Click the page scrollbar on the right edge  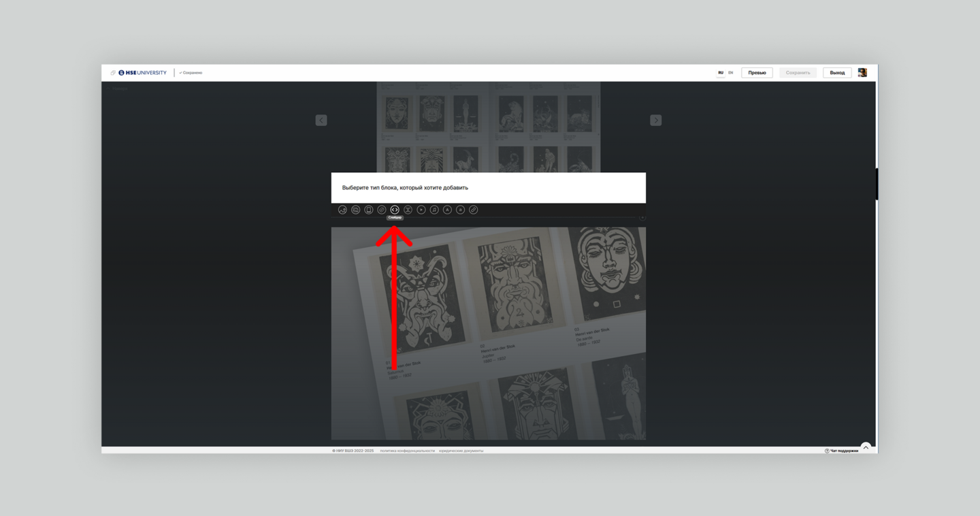click(877, 184)
